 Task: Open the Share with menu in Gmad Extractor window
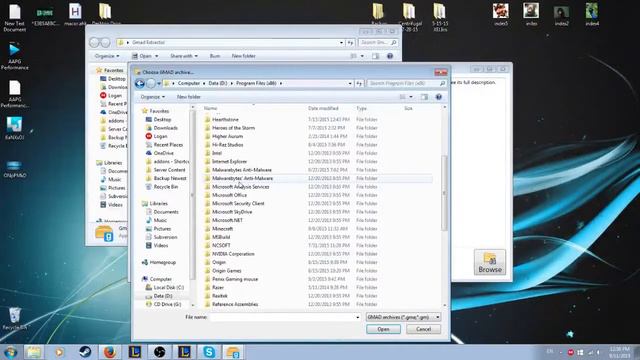point(184,56)
